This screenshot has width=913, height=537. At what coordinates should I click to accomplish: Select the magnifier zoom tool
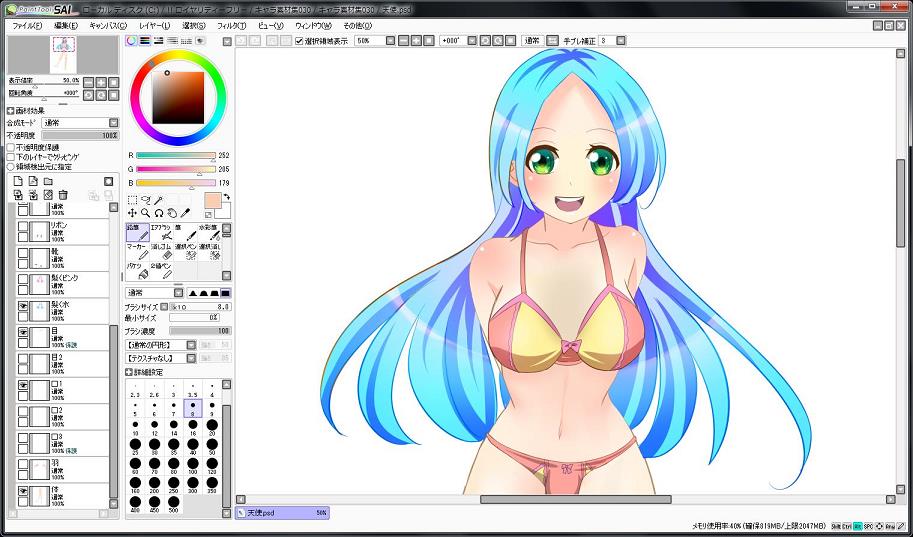coord(146,213)
